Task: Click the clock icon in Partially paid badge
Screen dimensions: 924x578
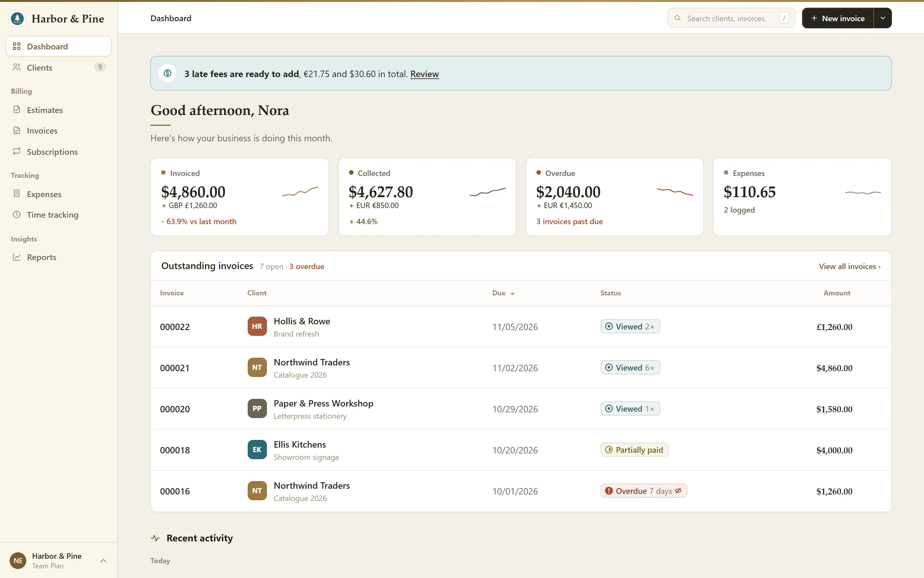Action: [609, 450]
